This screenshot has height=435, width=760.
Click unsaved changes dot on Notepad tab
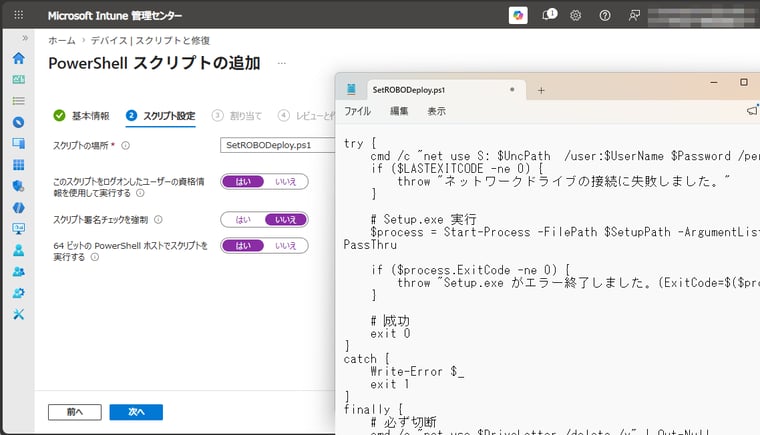tap(512, 90)
